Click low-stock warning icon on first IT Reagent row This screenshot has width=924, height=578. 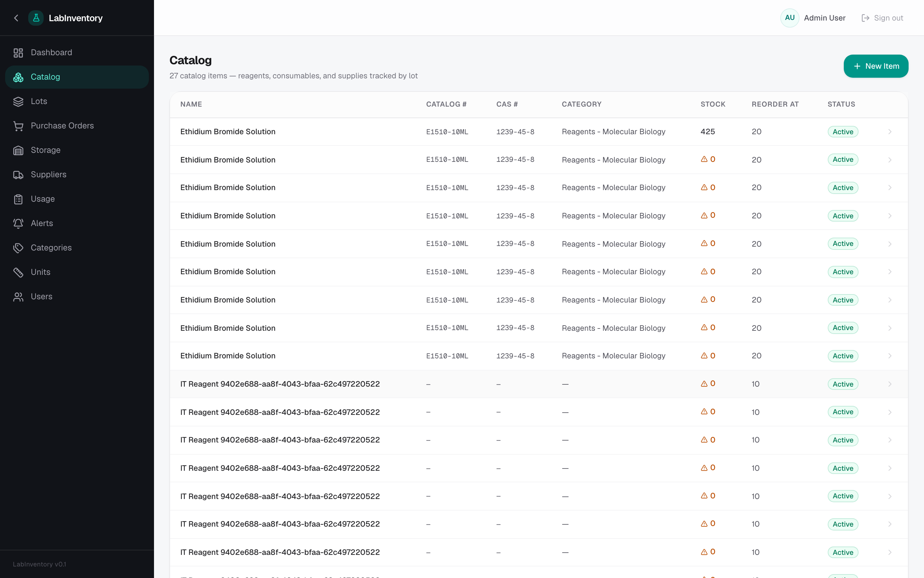pyautogui.click(x=704, y=384)
